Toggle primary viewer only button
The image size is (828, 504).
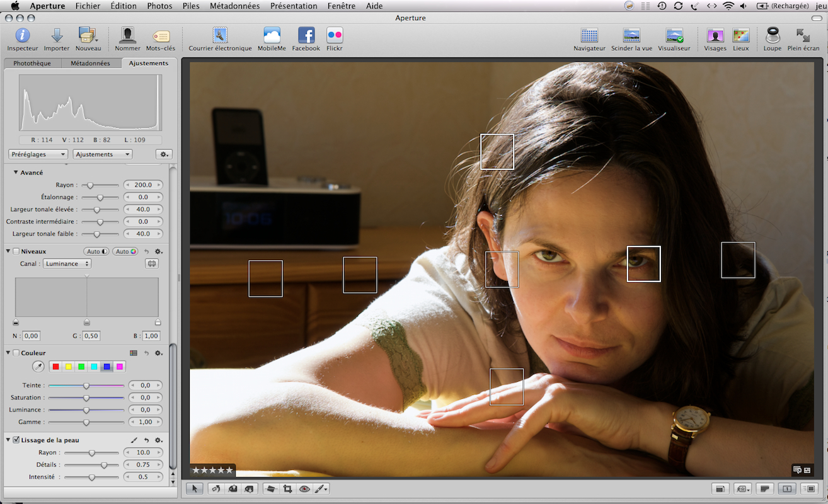point(786,488)
